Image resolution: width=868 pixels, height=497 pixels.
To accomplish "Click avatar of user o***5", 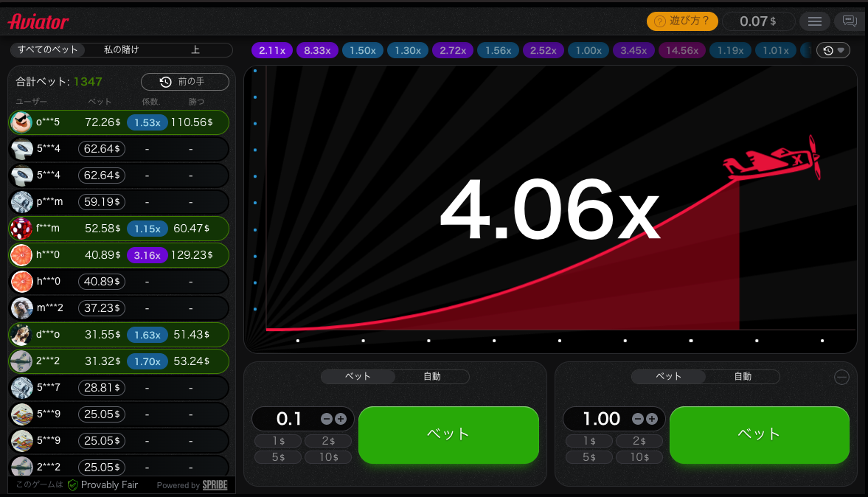I will 21,122.
